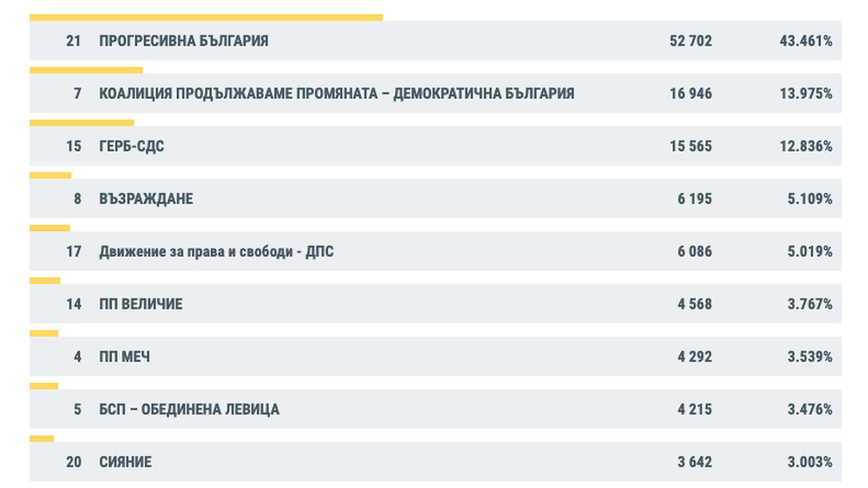
Task: Click the 15 565 votes figure
Action: [x=690, y=146]
